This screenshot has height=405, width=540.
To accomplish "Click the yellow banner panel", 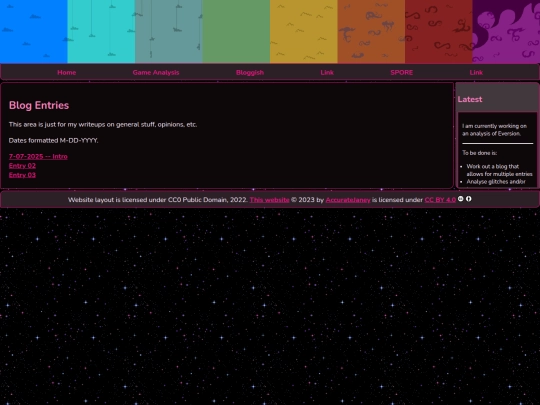I will pos(304,31).
